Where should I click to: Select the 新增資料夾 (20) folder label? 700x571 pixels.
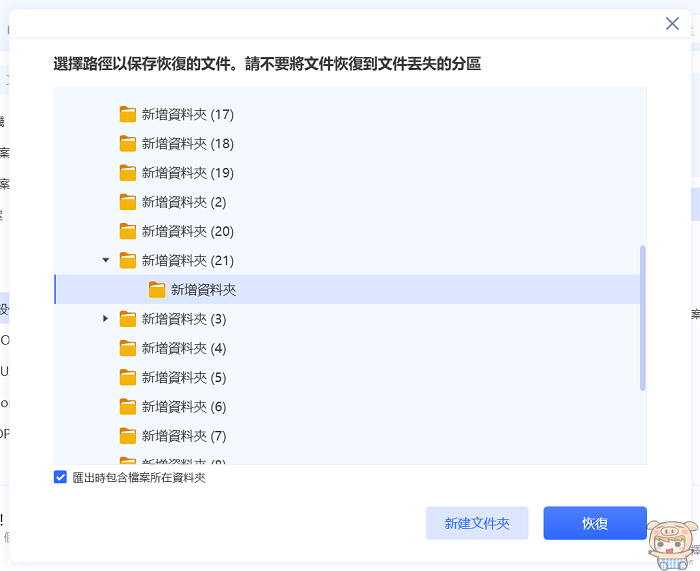pyautogui.click(x=187, y=231)
